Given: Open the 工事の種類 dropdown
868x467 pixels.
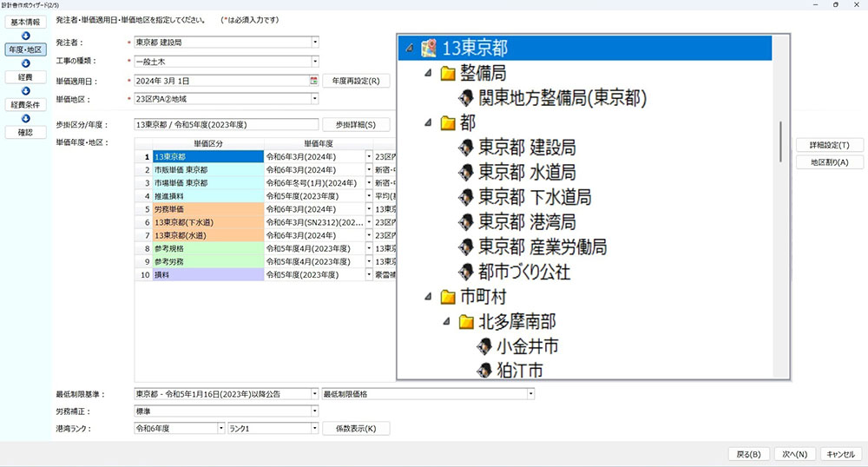Looking at the screenshot, I should 315,61.
